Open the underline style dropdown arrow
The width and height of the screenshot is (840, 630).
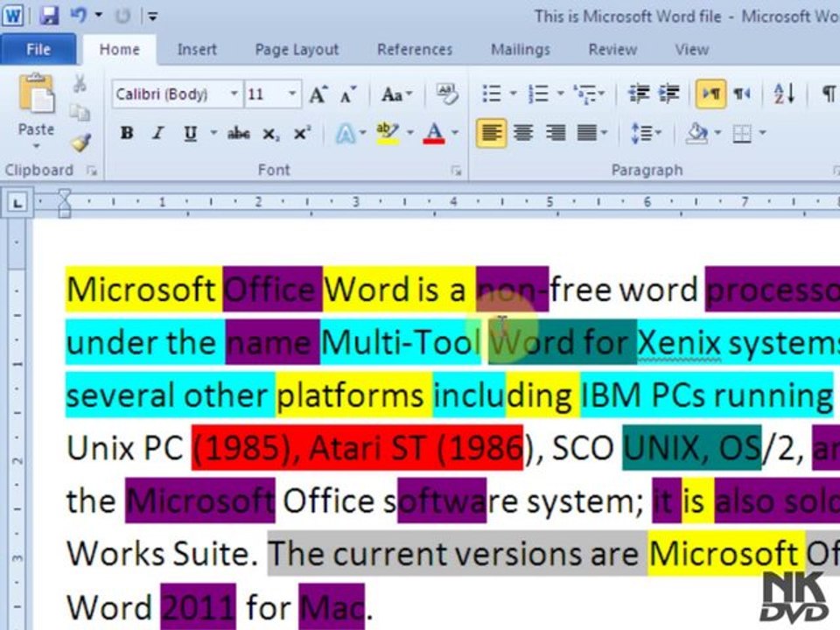click(213, 132)
